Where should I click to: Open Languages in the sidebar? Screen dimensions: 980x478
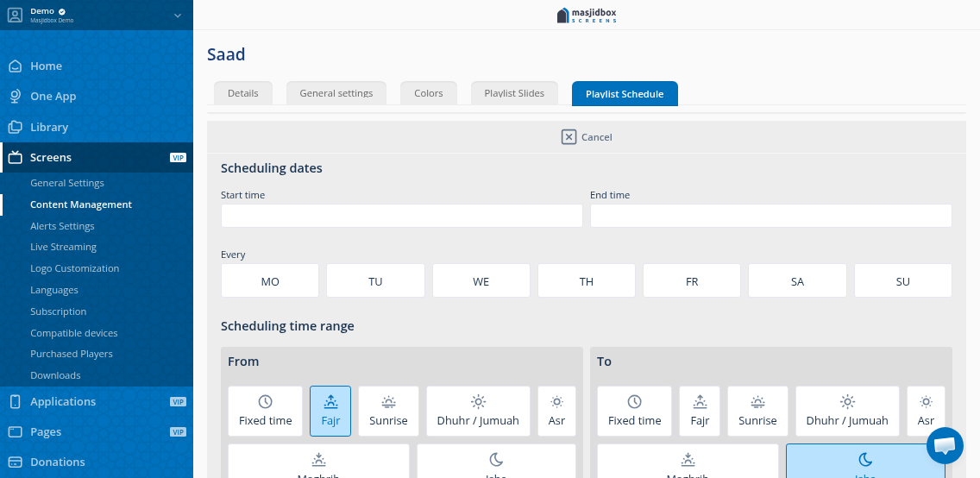pyautogui.click(x=54, y=290)
